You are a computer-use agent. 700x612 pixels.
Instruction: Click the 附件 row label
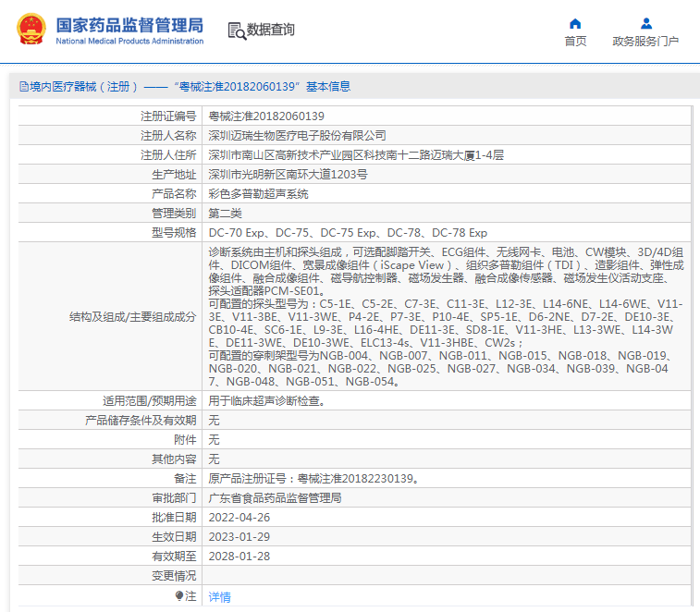pyautogui.click(x=185, y=440)
